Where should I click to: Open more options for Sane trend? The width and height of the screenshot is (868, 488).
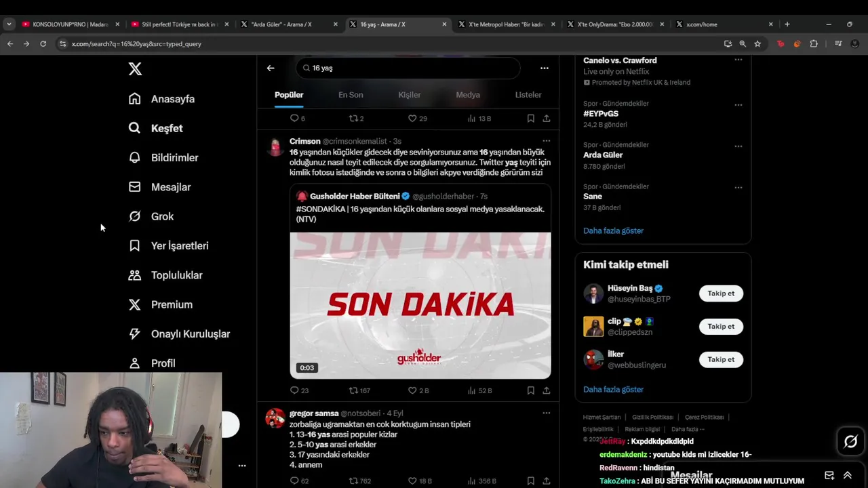pyautogui.click(x=738, y=188)
